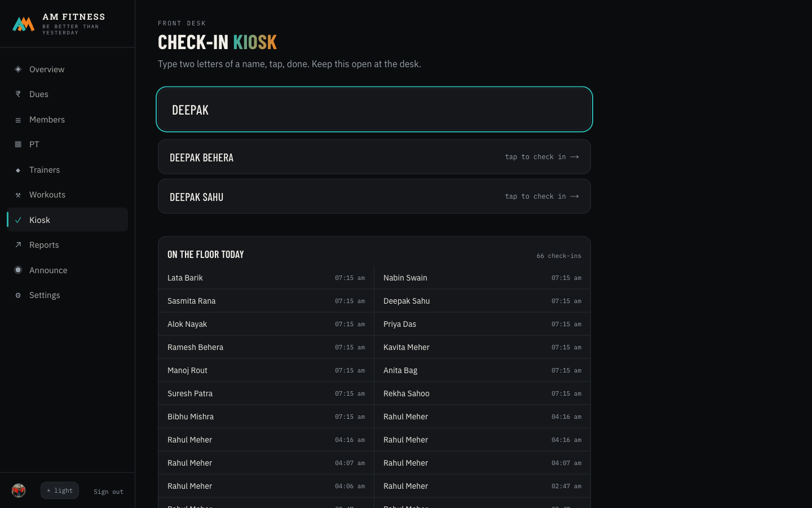This screenshot has height=508, width=812.
Task: Open Workouts using its dumbbell icon
Action: 18,195
